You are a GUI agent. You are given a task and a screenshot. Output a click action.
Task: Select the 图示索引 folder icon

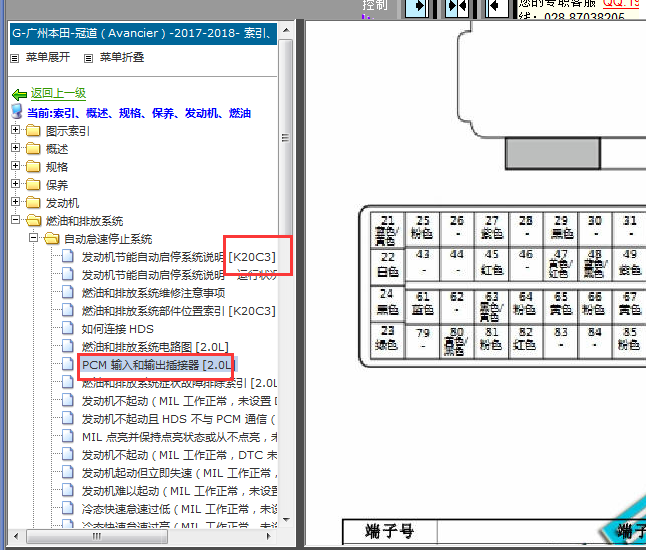tap(33, 131)
